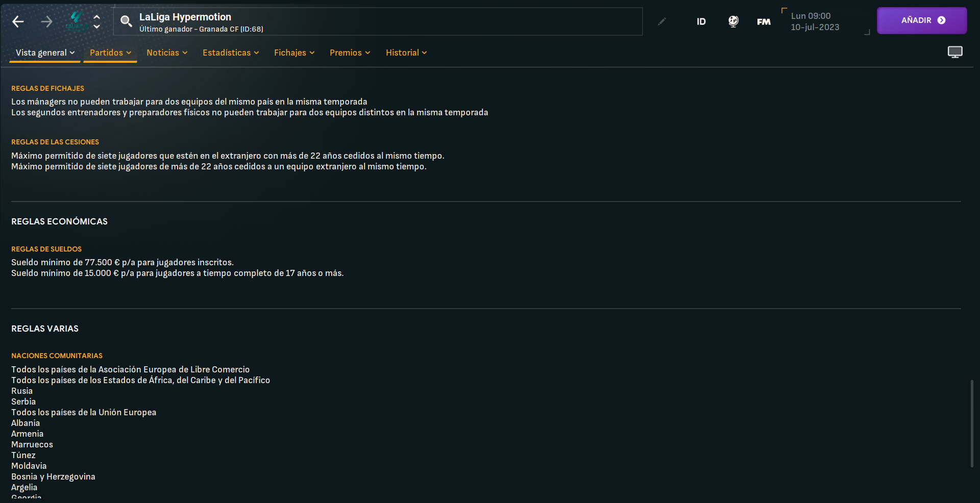Go back with the left arrow
Image resolution: width=980 pixels, height=503 pixels.
click(18, 21)
